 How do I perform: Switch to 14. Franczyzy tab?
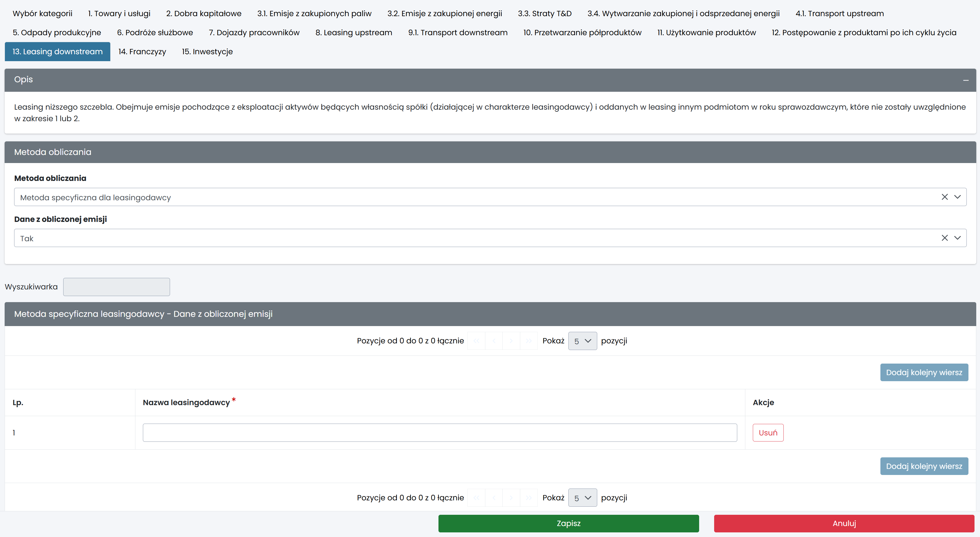tap(142, 52)
